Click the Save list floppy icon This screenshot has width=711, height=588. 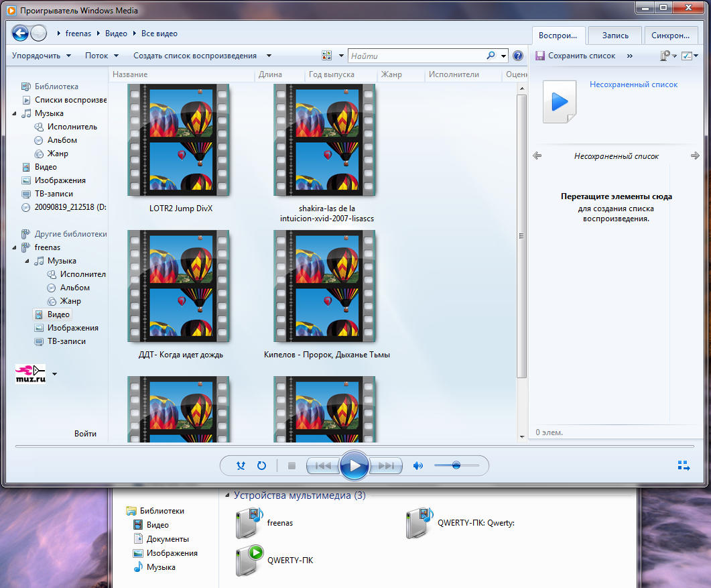click(x=539, y=56)
